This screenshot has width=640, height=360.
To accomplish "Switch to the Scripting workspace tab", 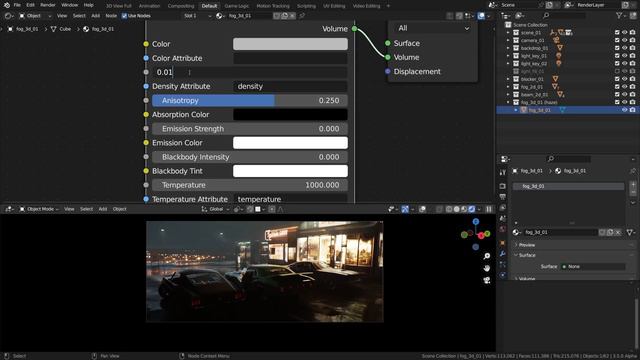I will (306, 6).
